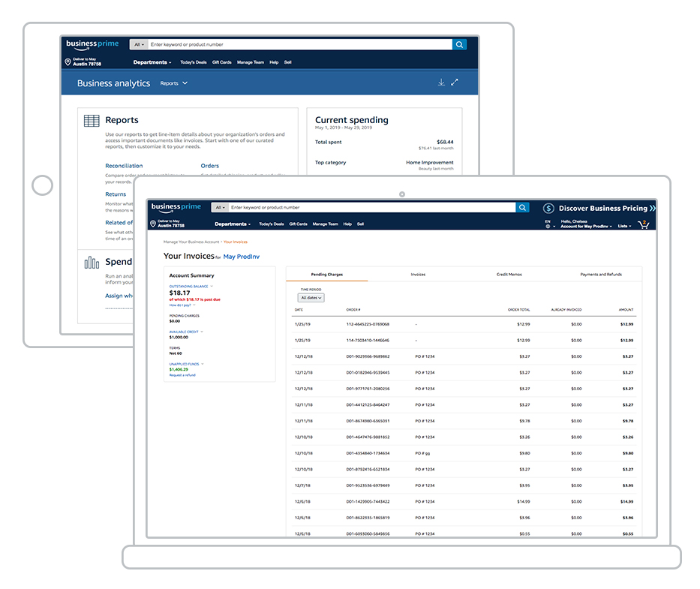Expand the Outstanding Balance details chevron
This screenshot has height=589, width=700.
coord(212,286)
